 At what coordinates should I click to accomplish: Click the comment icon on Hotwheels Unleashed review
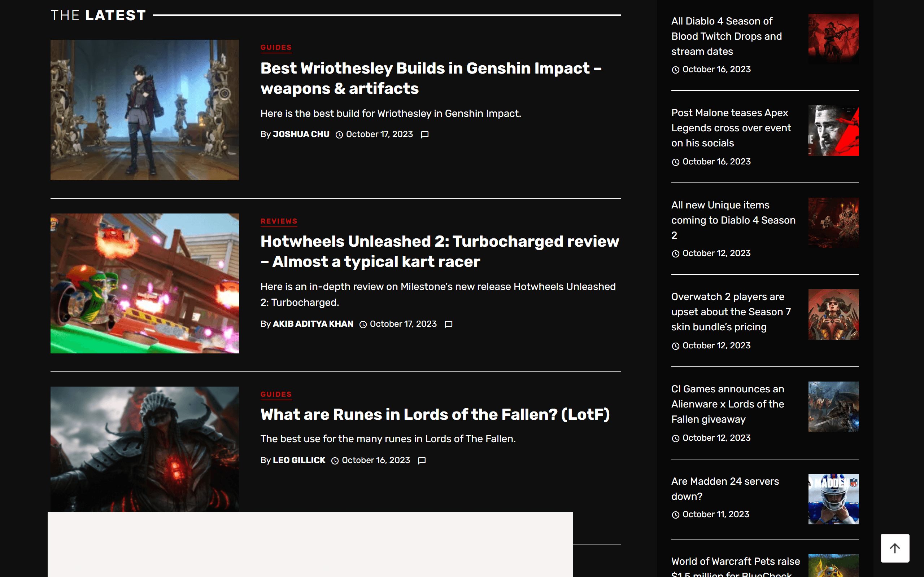pyautogui.click(x=449, y=324)
